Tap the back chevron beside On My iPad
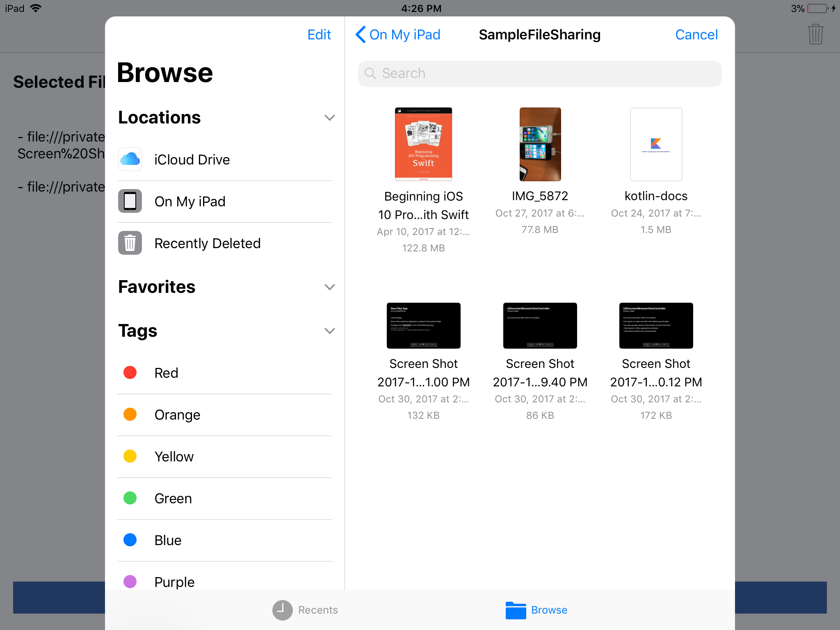Viewport: 840px width, 630px height. (x=361, y=34)
